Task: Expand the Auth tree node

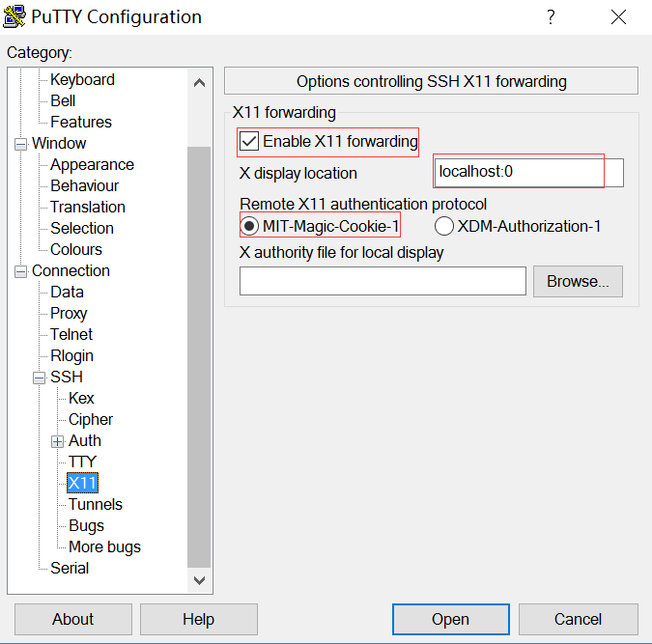Action: point(58,441)
